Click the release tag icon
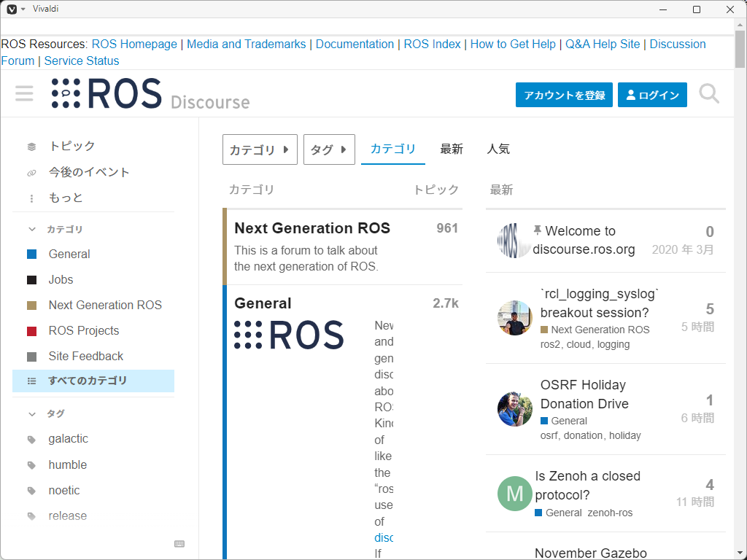The width and height of the screenshot is (747, 560). pos(31,516)
